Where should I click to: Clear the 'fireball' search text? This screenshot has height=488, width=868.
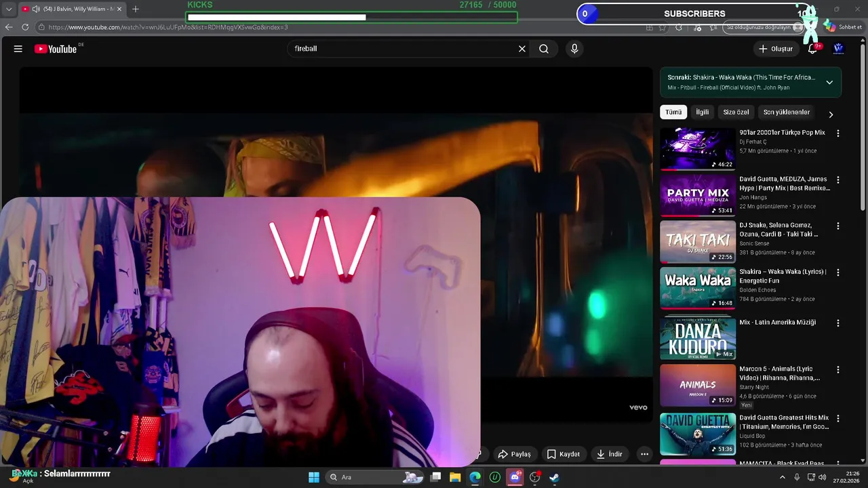(x=522, y=49)
